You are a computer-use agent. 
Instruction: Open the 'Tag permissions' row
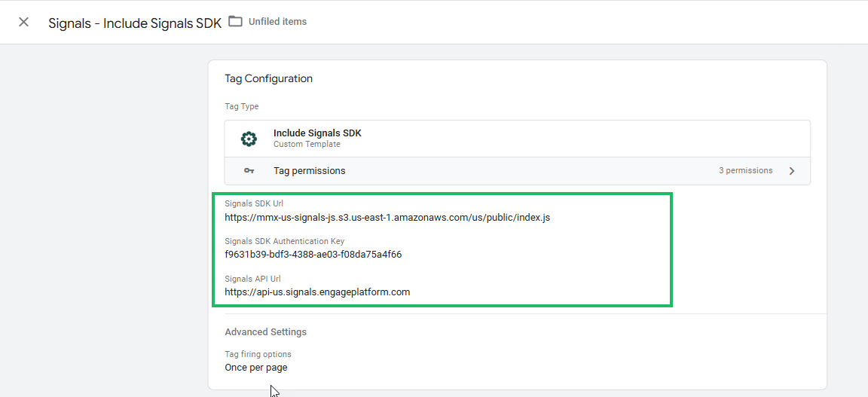pos(309,171)
